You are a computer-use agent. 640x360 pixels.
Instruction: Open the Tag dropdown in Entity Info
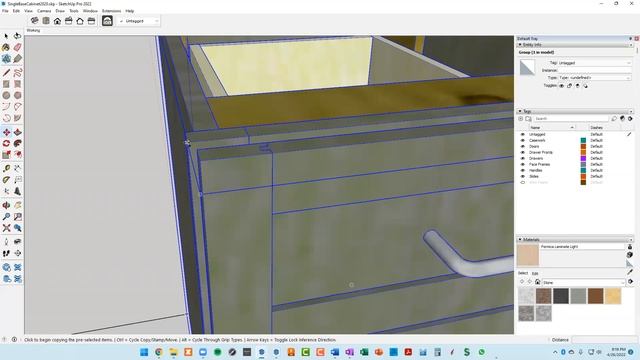point(595,63)
